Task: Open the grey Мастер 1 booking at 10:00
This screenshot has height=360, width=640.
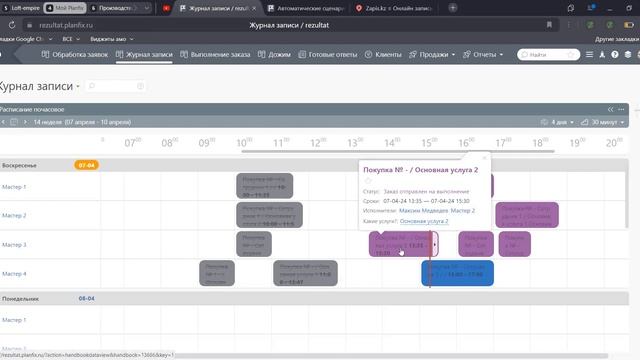Action: (264, 186)
